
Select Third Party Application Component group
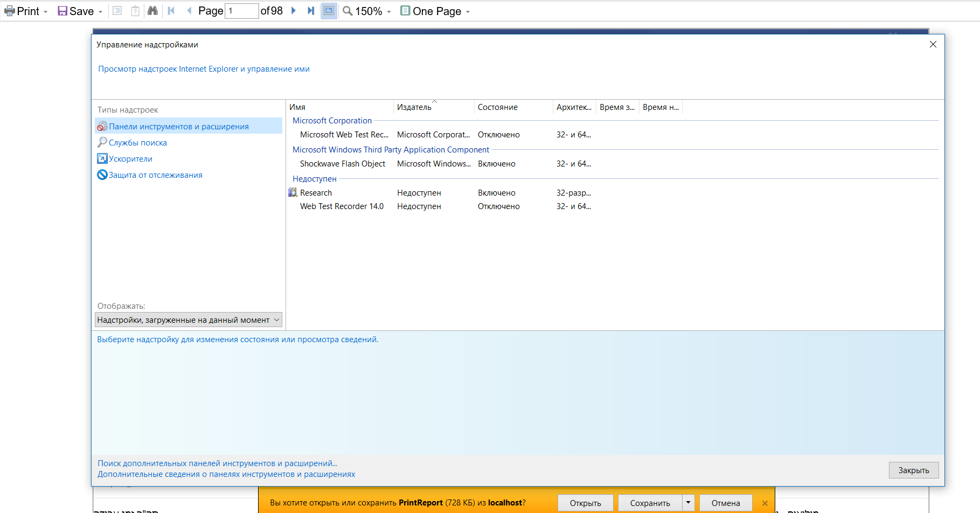tap(391, 150)
